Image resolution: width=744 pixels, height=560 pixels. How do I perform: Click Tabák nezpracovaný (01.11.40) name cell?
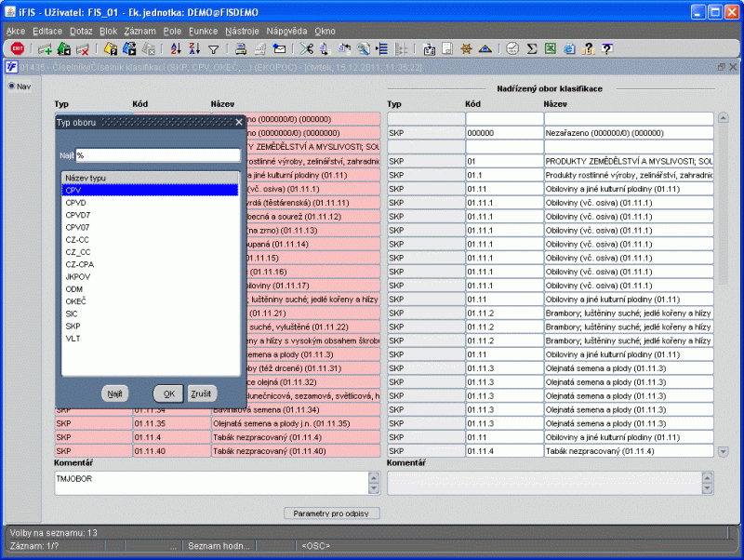(x=296, y=451)
